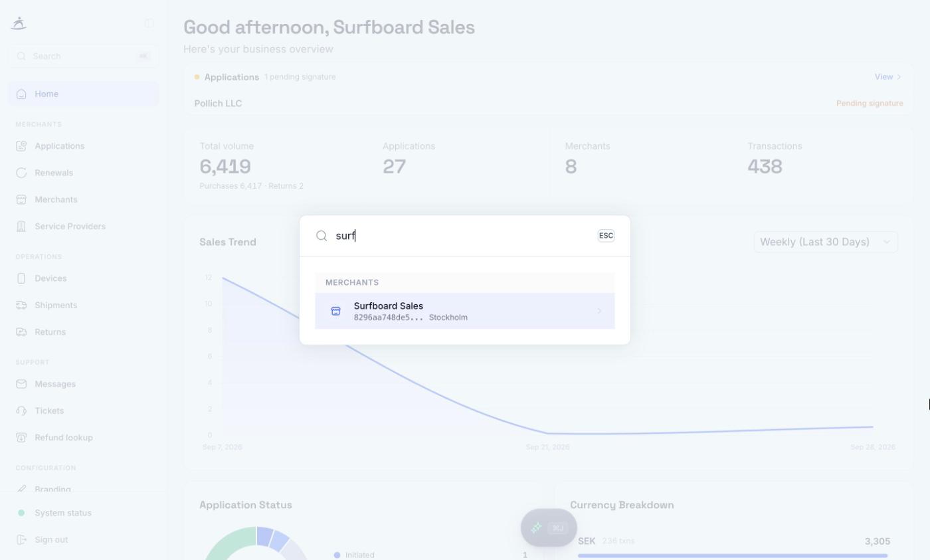Click the Transactions count 438

point(765,166)
